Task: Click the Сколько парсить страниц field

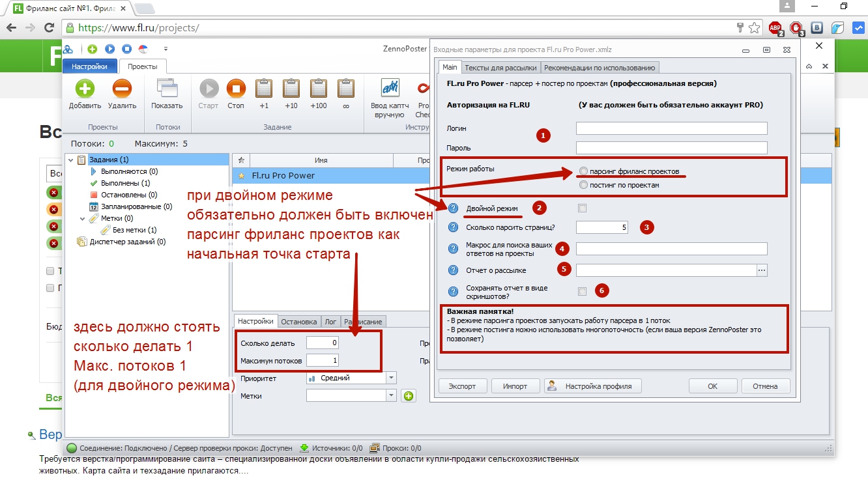Action: 602,227
